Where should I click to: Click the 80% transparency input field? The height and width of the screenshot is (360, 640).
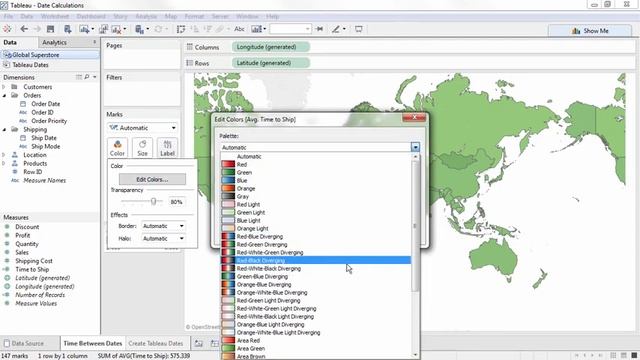pos(176,202)
